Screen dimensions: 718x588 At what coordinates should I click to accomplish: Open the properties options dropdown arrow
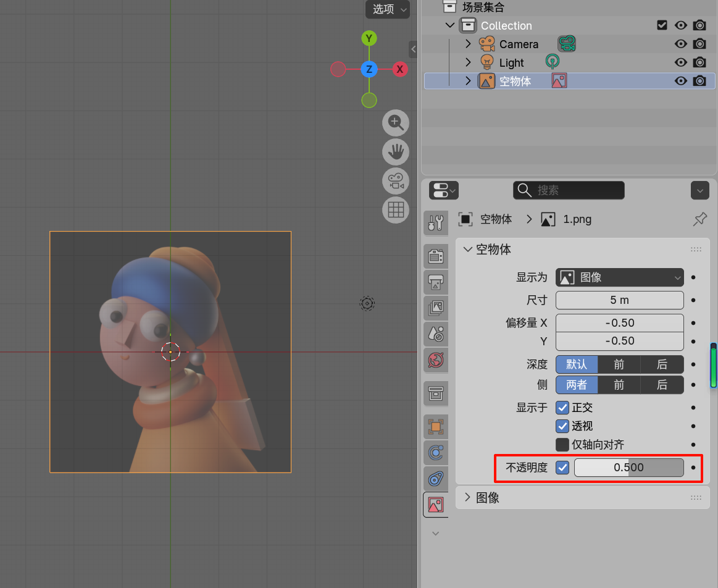coord(699,190)
